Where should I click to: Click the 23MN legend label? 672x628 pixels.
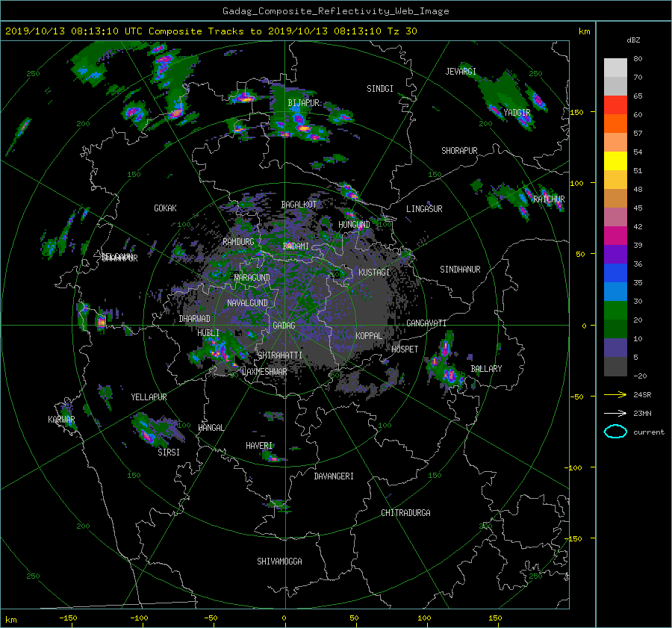[x=642, y=413]
